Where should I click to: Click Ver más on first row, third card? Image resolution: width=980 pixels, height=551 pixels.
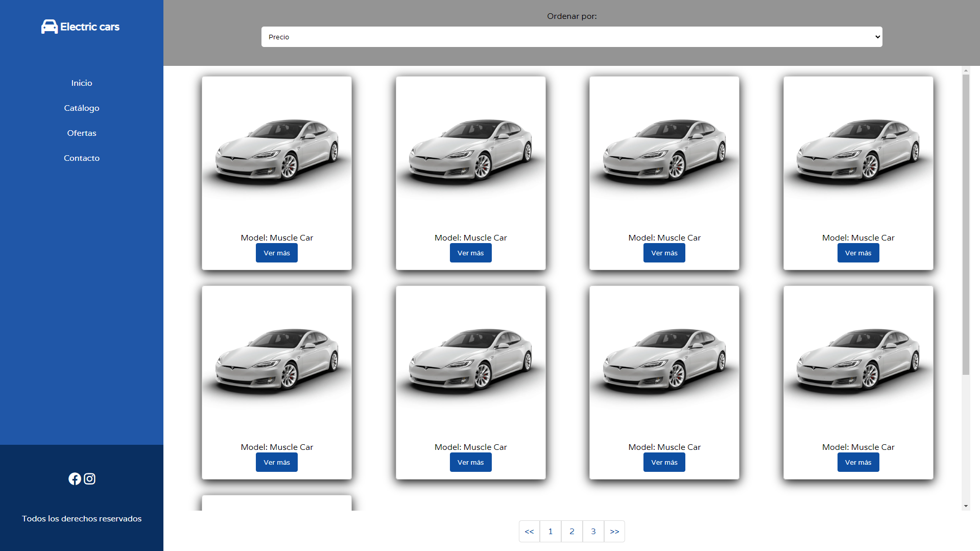click(664, 253)
